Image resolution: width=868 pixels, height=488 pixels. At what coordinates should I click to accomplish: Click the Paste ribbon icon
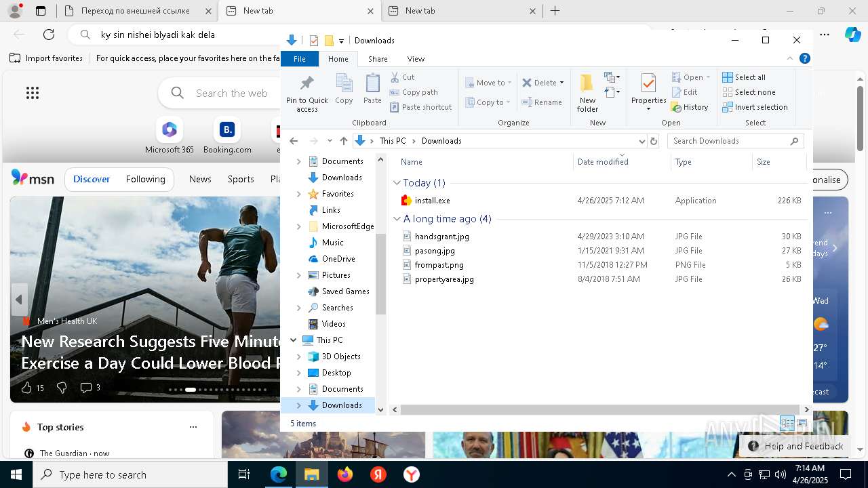(372, 89)
